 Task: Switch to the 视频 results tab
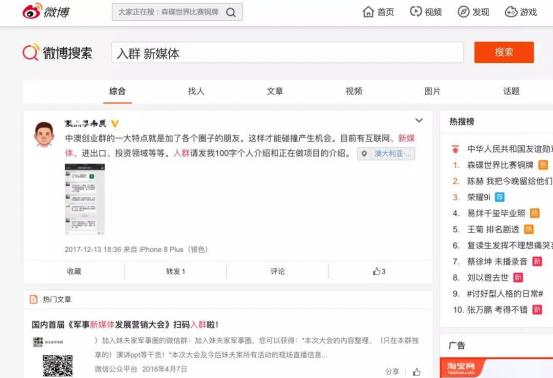[354, 91]
